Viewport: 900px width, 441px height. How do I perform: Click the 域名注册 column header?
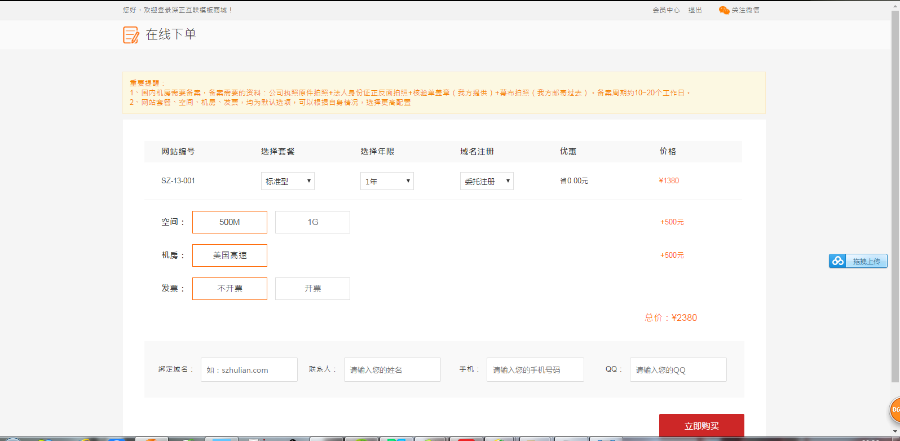pyautogui.click(x=477, y=152)
